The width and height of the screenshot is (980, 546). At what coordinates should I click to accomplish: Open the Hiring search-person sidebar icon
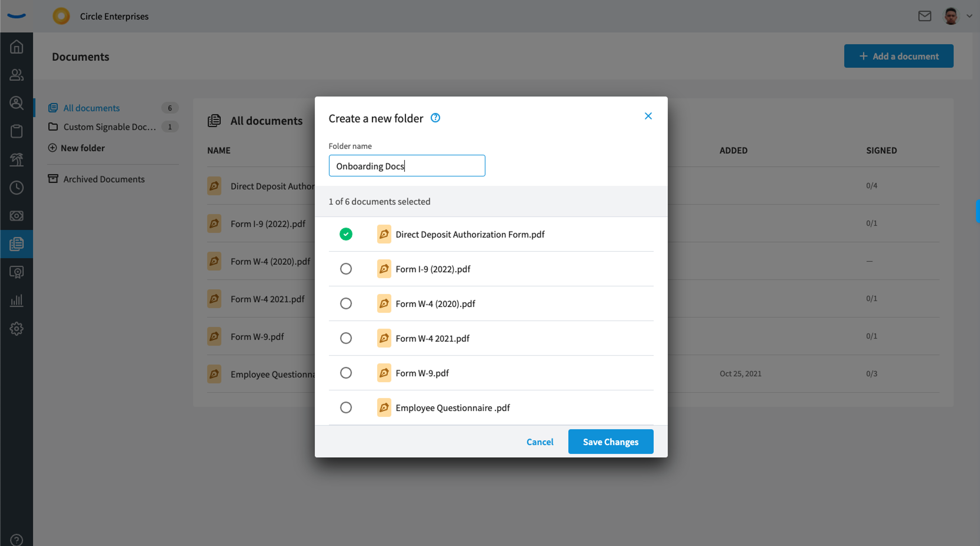(16, 103)
